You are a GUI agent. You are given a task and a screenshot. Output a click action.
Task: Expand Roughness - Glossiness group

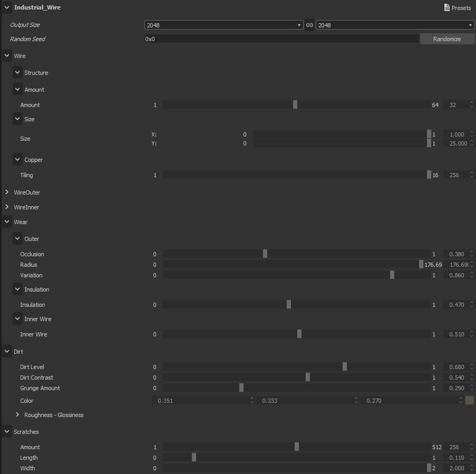coord(17,415)
